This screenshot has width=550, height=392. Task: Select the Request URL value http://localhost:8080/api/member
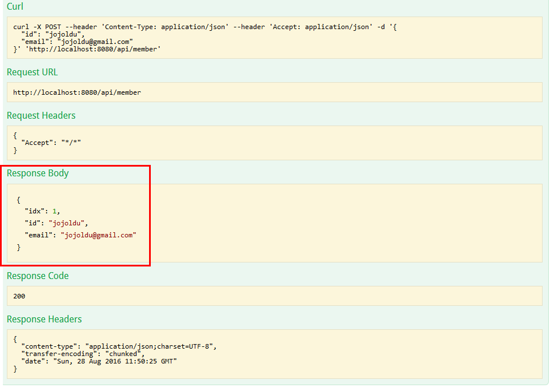[77, 92]
